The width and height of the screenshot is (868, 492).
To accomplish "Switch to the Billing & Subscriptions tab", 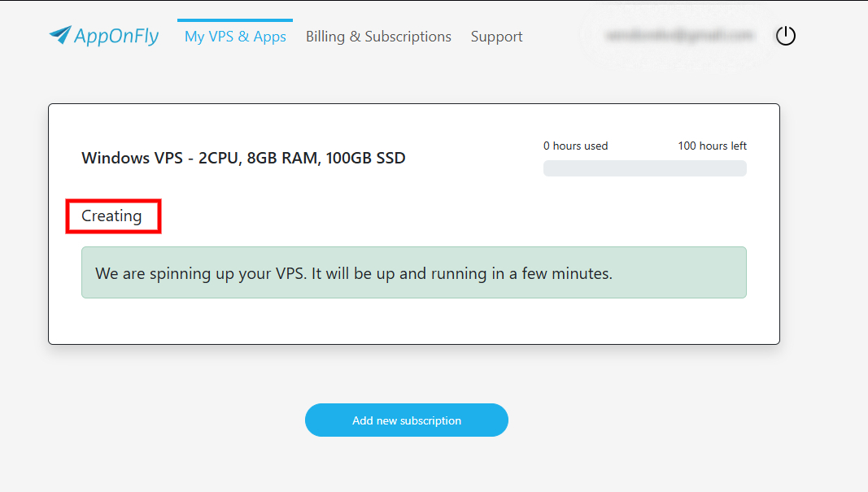I will [378, 37].
